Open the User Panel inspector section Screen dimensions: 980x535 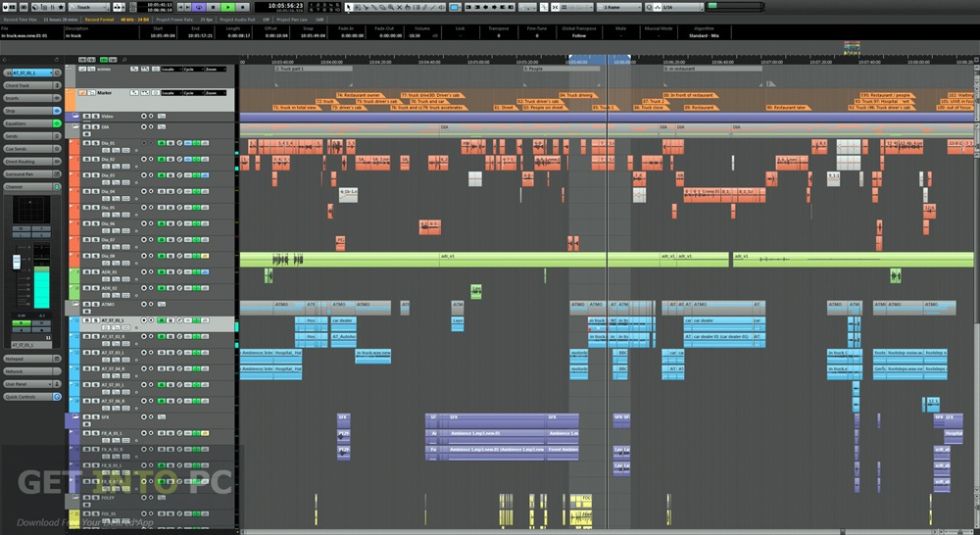pyautogui.click(x=31, y=384)
